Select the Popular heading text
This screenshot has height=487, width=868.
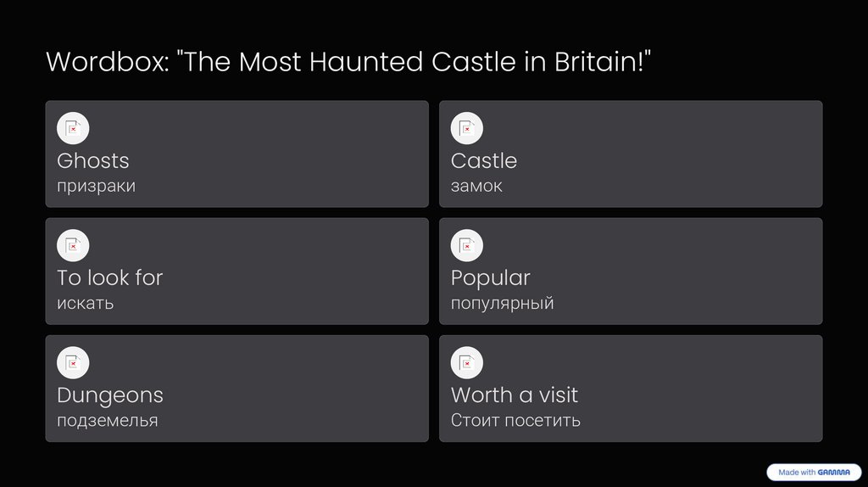(x=491, y=277)
